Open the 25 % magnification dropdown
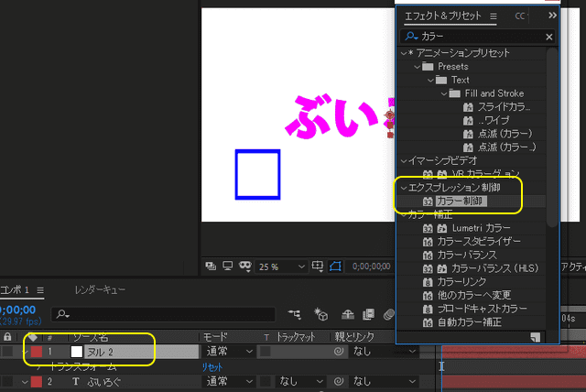Image resolution: width=586 pixels, height=392 pixels. pos(281,267)
